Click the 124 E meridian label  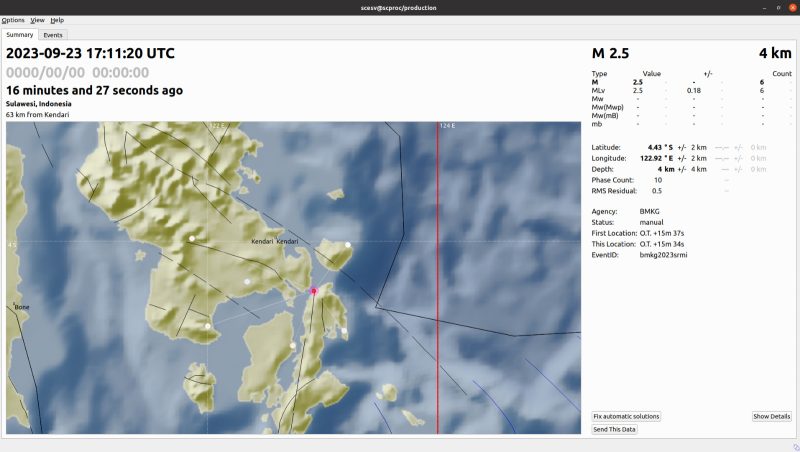[x=447, y=126]
